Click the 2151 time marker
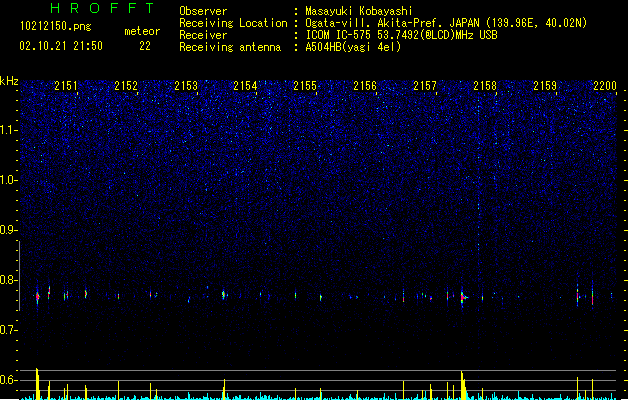This screenshot has width=629, height=400. pos(66,86)
